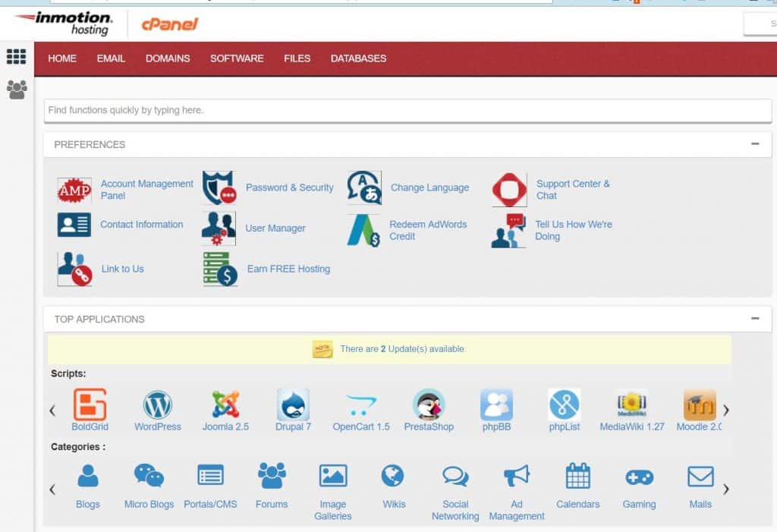Show more scripts with right arrow
The image size is (777, 532).
[x=726, y=410]
